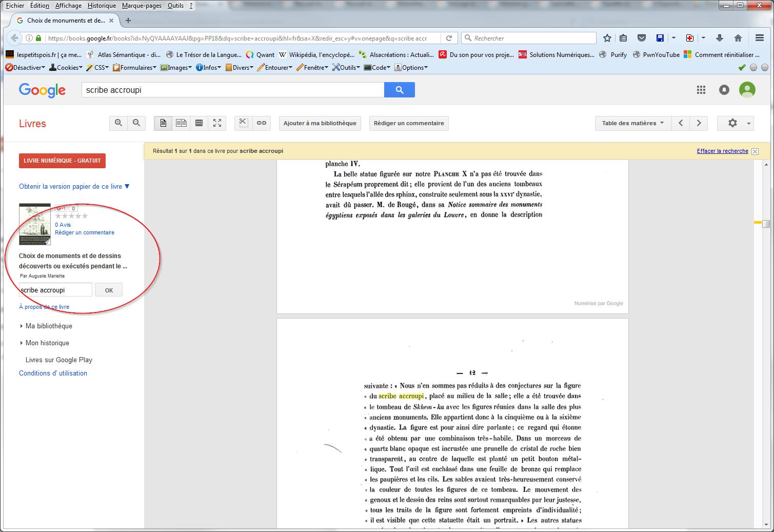The image size is (774, 532).
Task: Click Ajouter à ma bibliothèque button
Action: click(x=320, y=123)
